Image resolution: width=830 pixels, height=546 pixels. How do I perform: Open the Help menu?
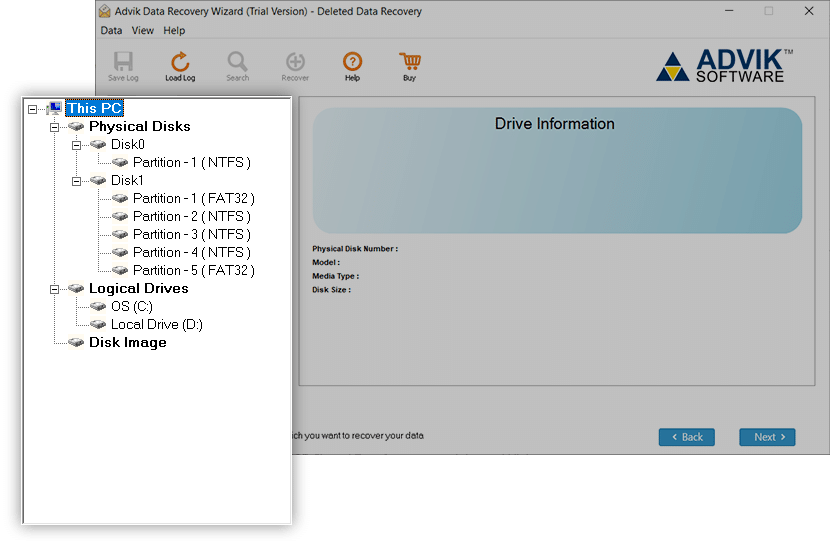point(174,30)
